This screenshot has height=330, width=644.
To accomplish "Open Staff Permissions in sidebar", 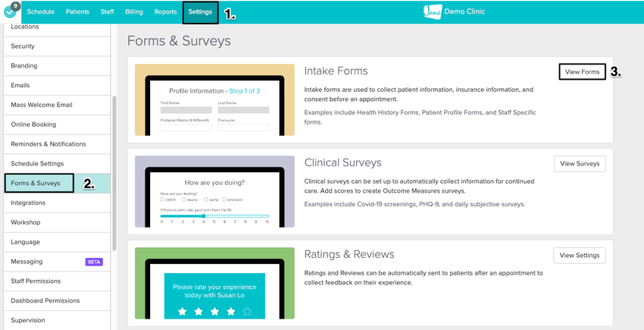I will click(36, 281).
